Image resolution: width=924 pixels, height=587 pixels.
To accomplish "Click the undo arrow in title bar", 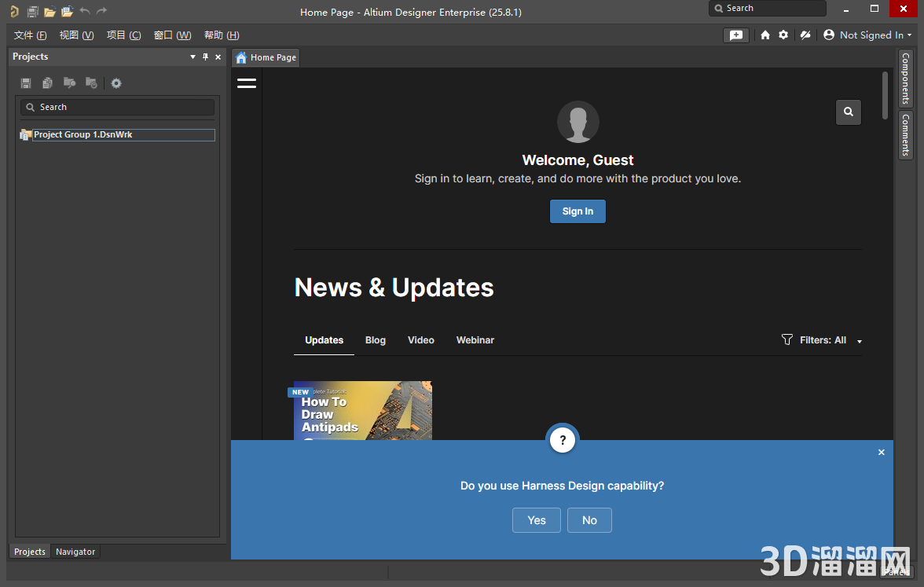I will tap(85, 11).
